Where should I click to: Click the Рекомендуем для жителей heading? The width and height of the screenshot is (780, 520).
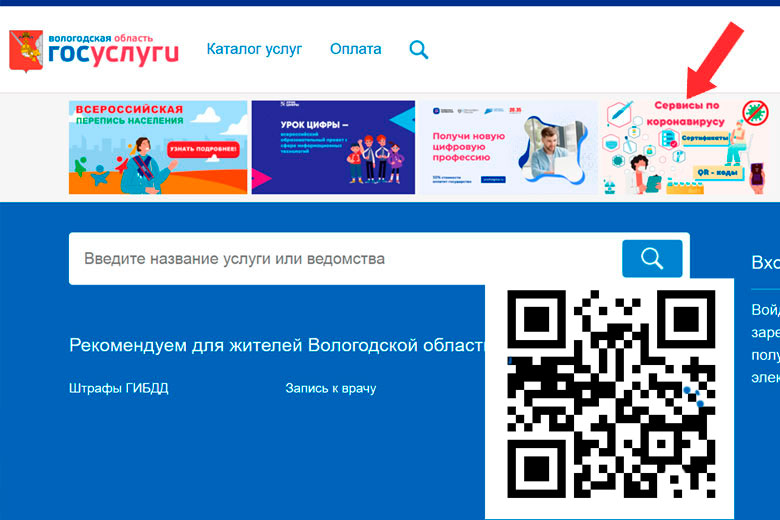coord(278,345)
